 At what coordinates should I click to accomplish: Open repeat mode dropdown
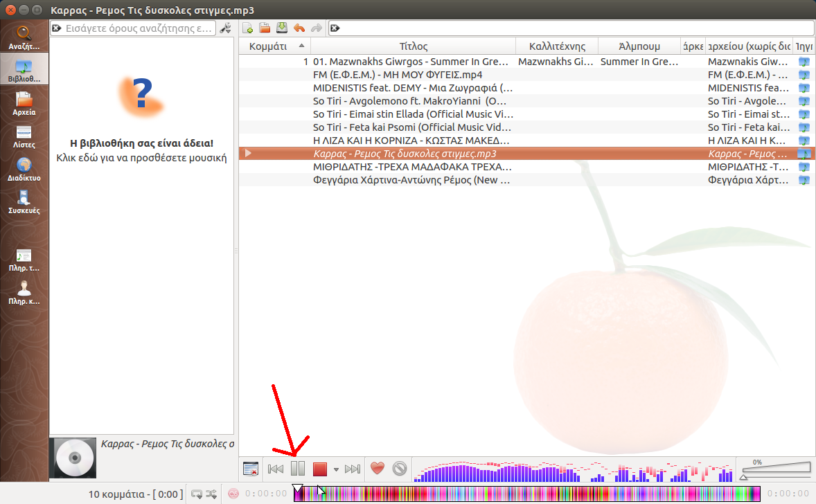[197, 494]
